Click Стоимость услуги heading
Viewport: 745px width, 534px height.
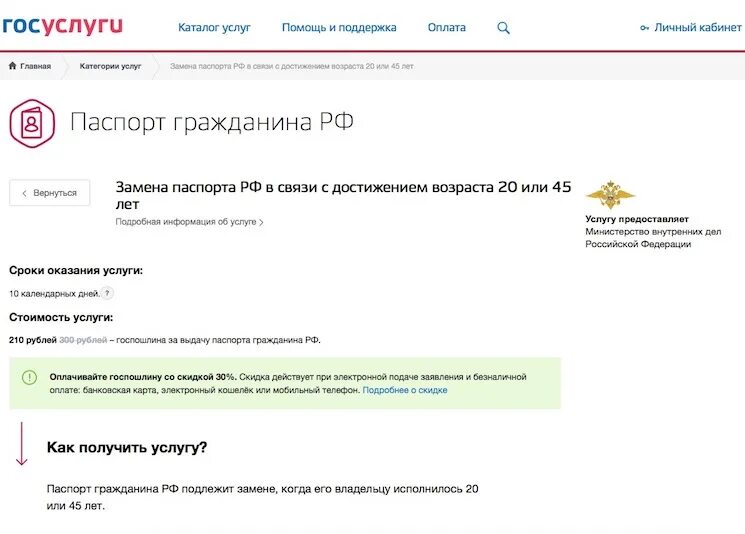click(61, 317)
